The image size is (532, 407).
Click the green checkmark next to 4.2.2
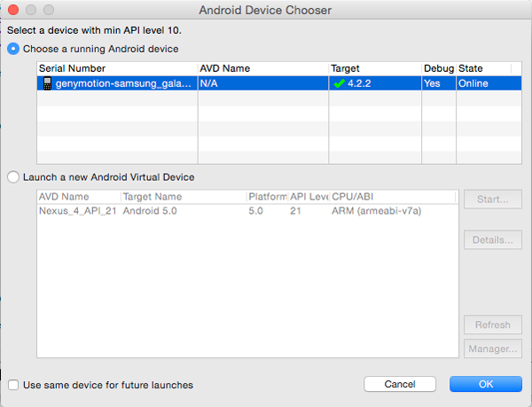click(x=339, y=83)
